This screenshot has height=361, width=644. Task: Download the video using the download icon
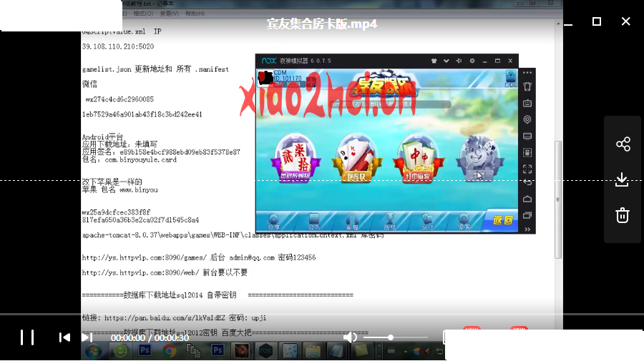click(x=623, y=179)
